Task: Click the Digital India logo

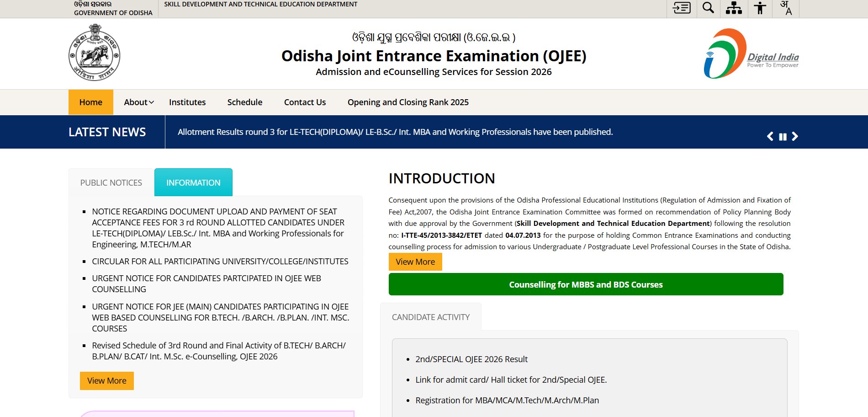Action: 751,53
